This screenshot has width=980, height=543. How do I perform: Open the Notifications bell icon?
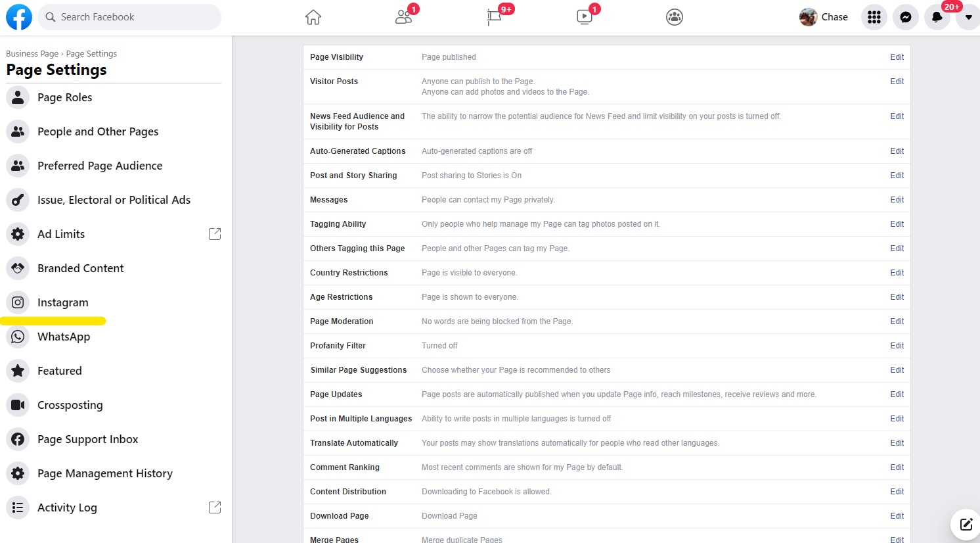pos(937,17)
